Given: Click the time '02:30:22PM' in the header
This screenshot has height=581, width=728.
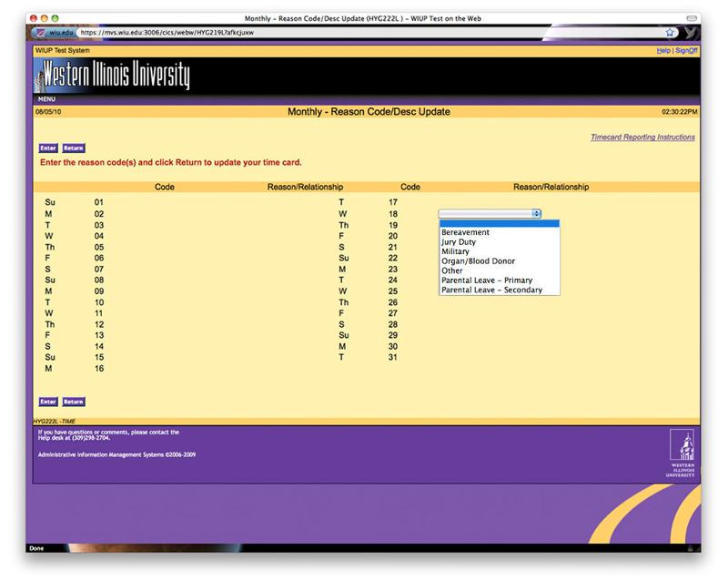Looking at the screenshot, I should (x=680, y=111).
